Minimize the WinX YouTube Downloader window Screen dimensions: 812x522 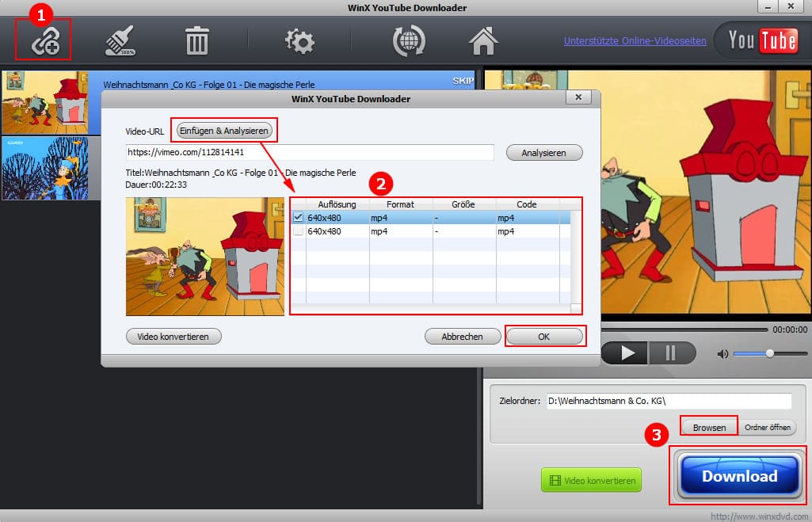coord(768,6)
